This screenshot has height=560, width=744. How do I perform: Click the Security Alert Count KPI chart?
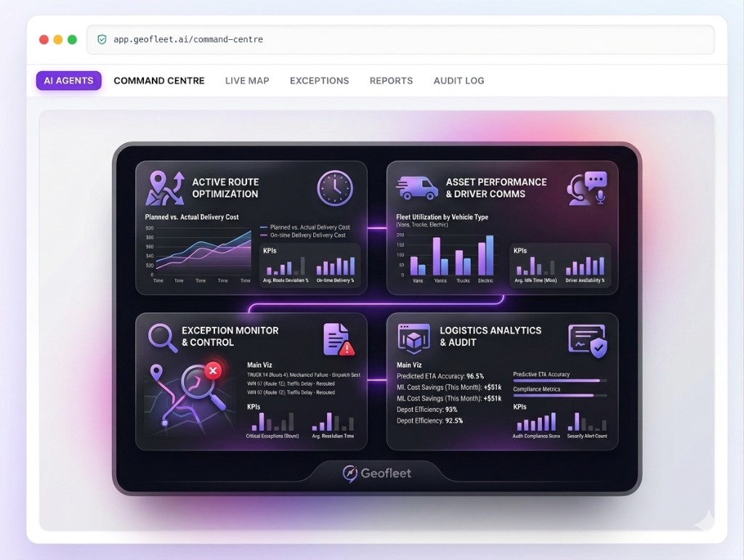click(x=587, y=426)
